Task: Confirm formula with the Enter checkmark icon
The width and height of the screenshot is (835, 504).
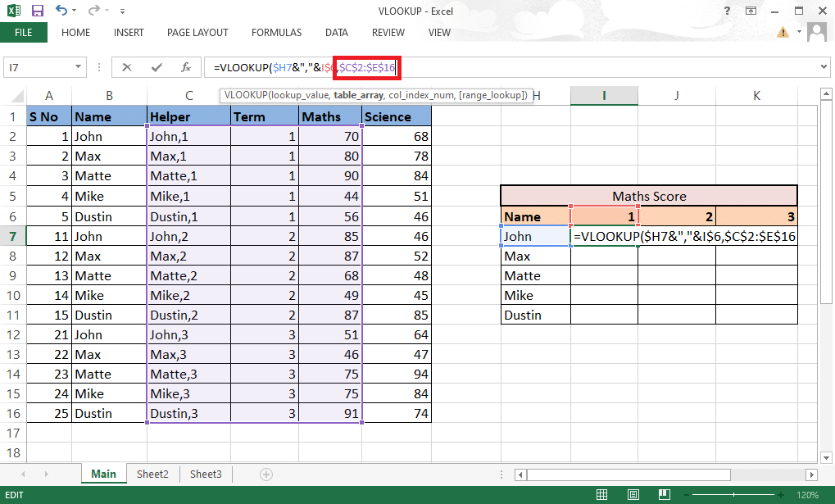Action: click(156, 67)
